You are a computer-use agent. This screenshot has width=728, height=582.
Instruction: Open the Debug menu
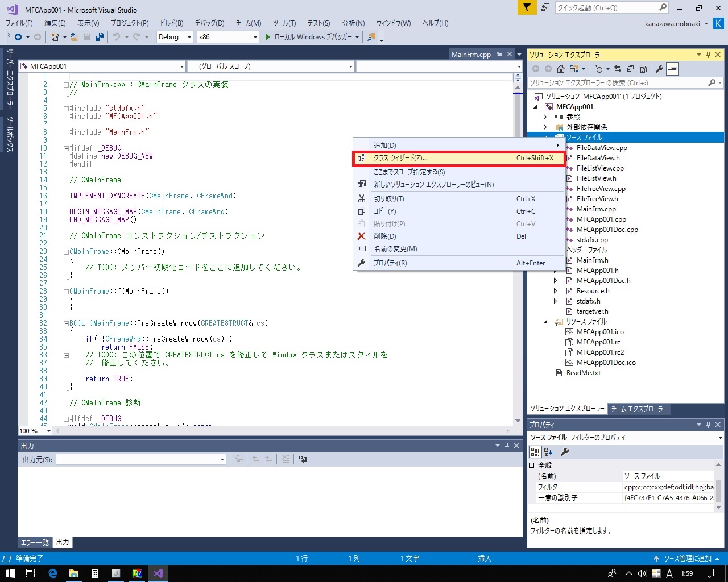pos(209,23)
